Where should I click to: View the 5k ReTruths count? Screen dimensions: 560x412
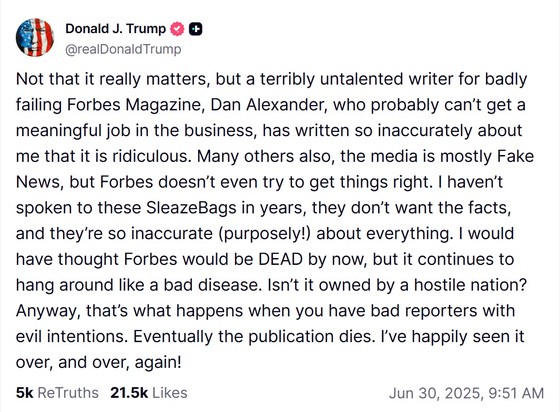[24, 393]
